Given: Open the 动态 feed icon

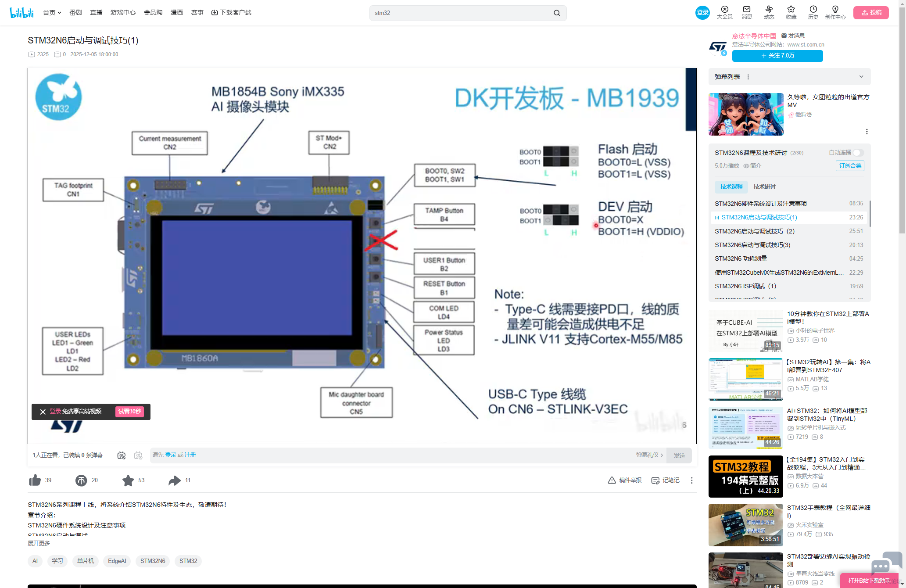Looking at the screenshot, I should coord(769,12).
